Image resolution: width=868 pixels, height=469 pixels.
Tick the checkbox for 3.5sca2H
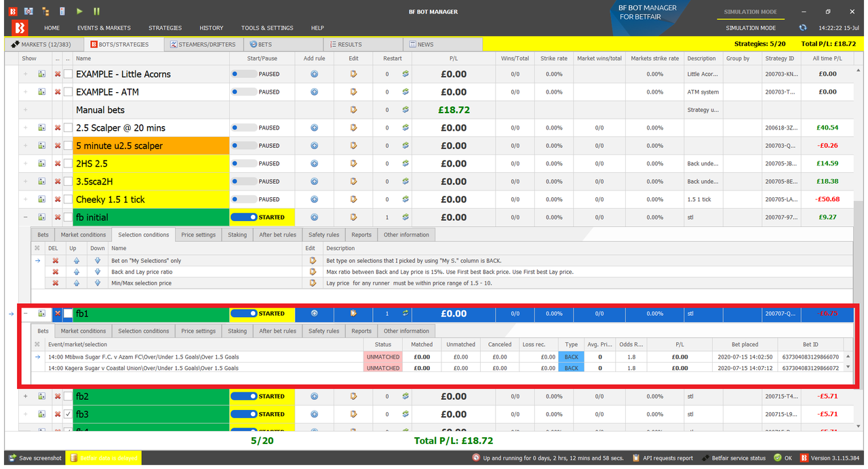point(68,182)
